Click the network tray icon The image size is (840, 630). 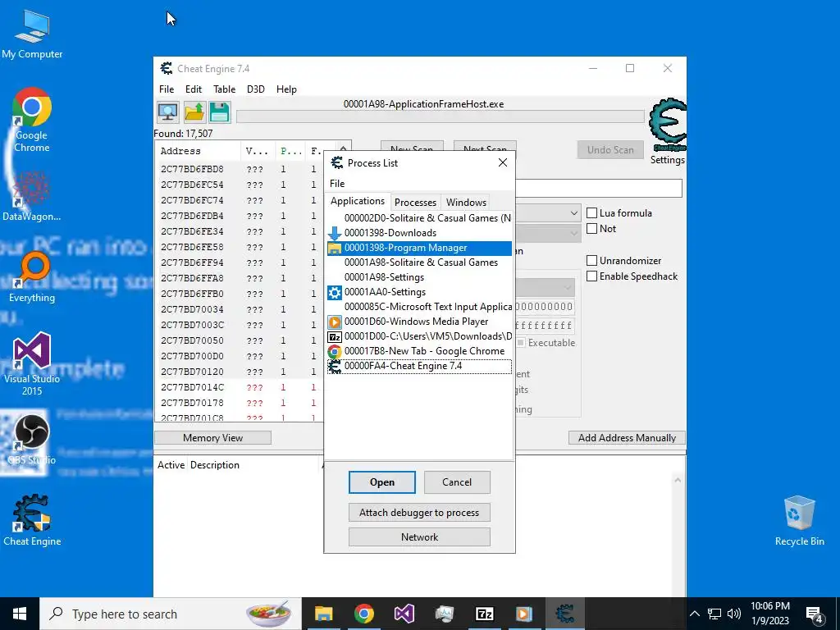coord(714,614)
